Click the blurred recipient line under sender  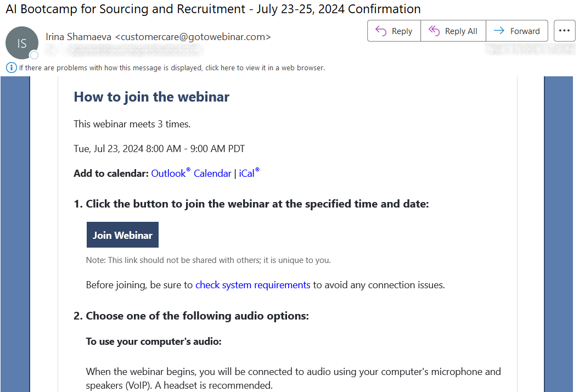124,50
